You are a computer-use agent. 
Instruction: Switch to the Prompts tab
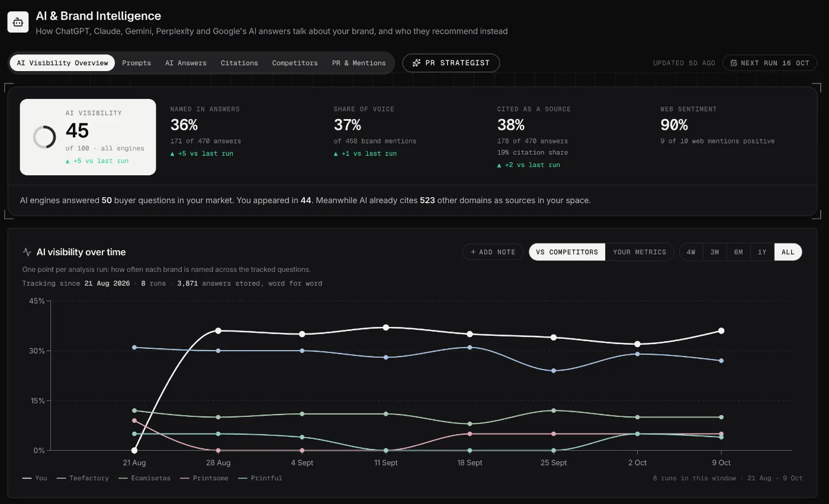(x=136, y=63)
